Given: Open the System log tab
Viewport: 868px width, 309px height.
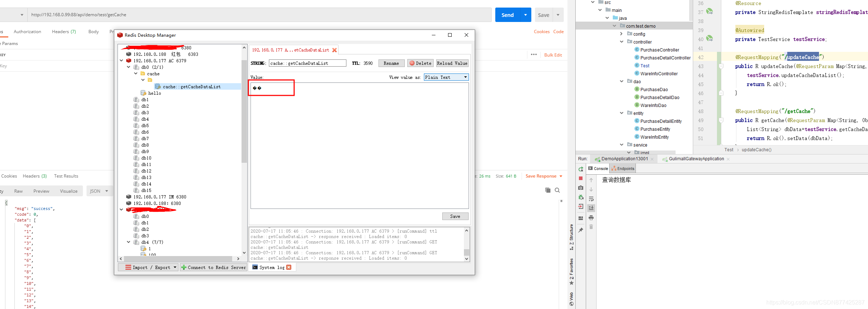Looking at the screenshot, I should pos(268,267).
